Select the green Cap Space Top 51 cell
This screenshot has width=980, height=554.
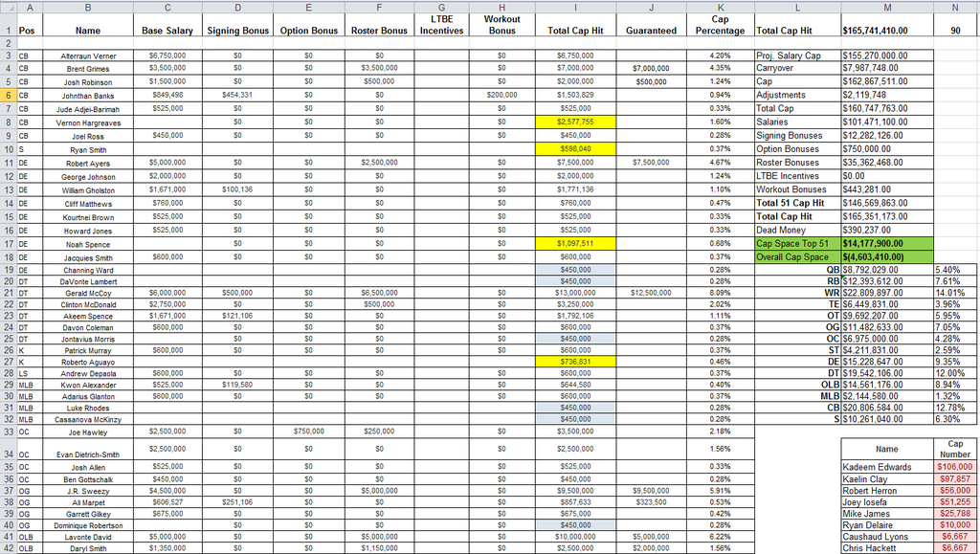click(x=797, y=244)
